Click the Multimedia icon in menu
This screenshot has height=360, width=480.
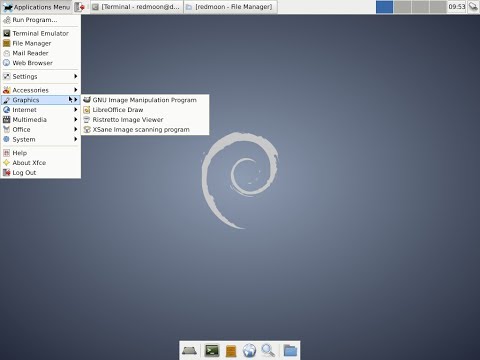(7, 120)
